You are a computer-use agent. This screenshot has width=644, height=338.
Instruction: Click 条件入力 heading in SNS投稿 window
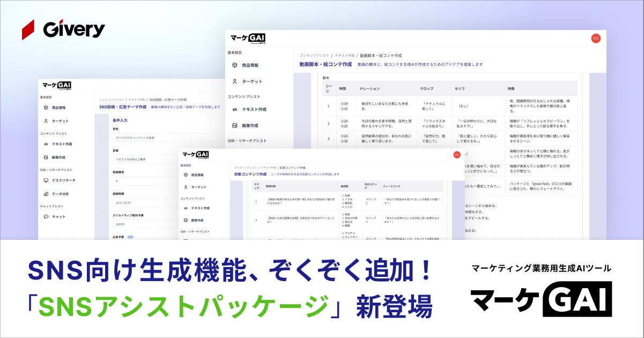click(x=120, y=121)
